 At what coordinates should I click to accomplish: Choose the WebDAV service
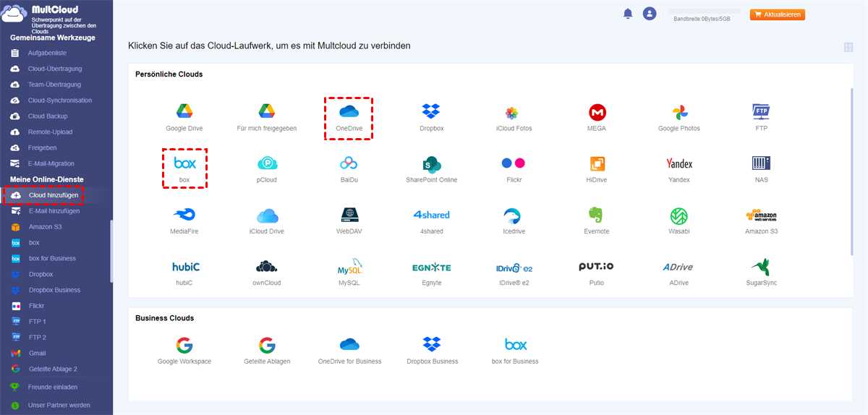[349, 221]
